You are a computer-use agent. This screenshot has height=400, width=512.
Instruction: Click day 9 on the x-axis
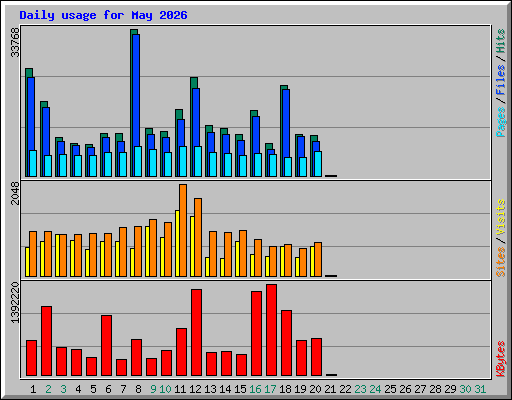coord(153,389)
